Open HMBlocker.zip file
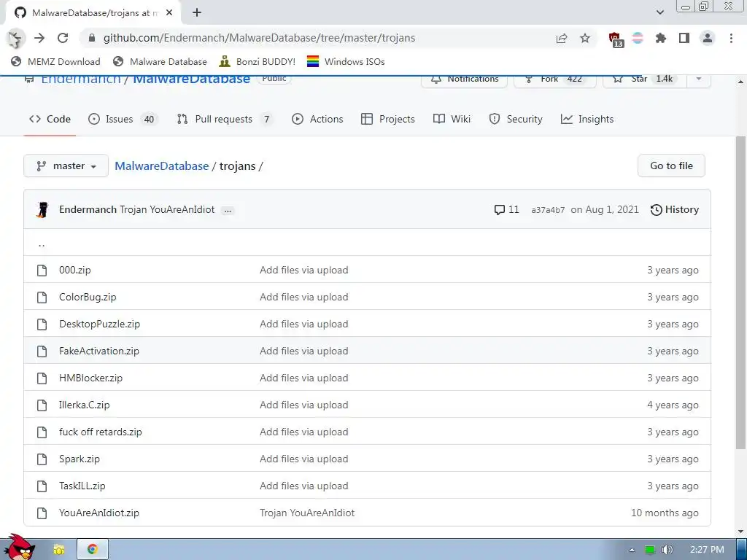This screenshot has height=560, width=747. (x=90, y=378)
